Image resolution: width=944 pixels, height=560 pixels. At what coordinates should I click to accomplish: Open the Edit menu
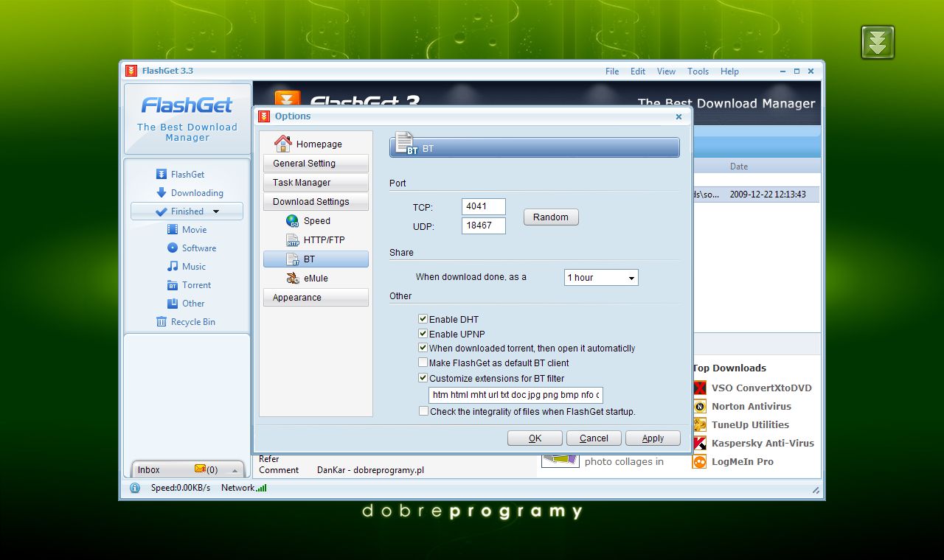[x=638, y=71]
